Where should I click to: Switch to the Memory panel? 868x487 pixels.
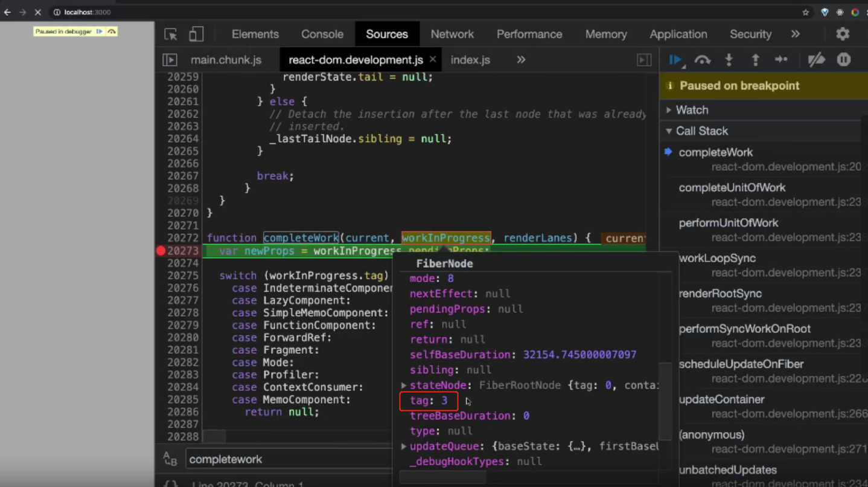tap(606, 34)
